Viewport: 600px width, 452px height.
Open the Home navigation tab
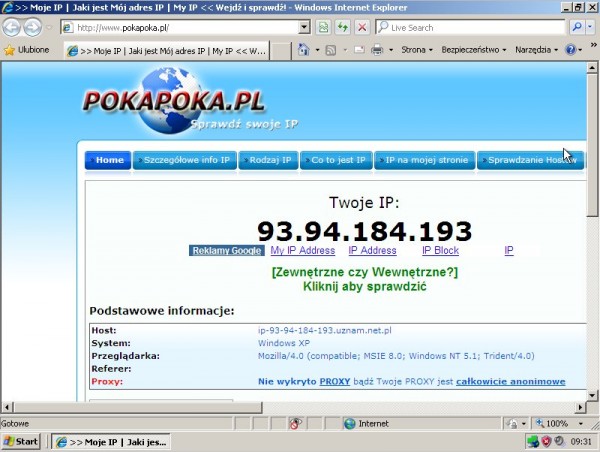(x=108, y=160)
